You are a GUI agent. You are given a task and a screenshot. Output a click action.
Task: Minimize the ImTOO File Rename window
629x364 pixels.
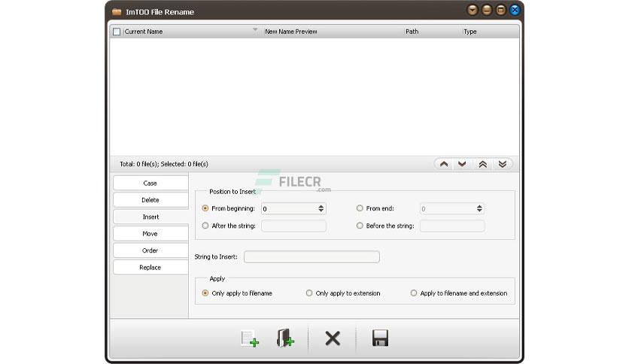click(487, 10)
